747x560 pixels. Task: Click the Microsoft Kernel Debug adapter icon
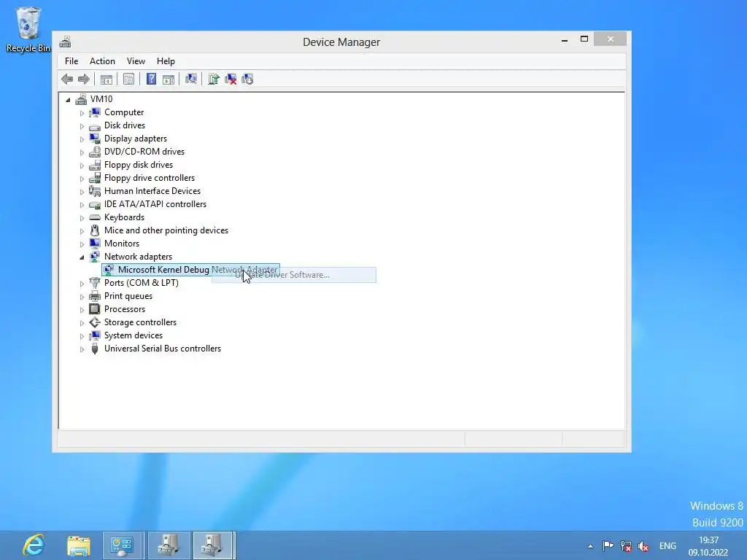coord(109,270)
